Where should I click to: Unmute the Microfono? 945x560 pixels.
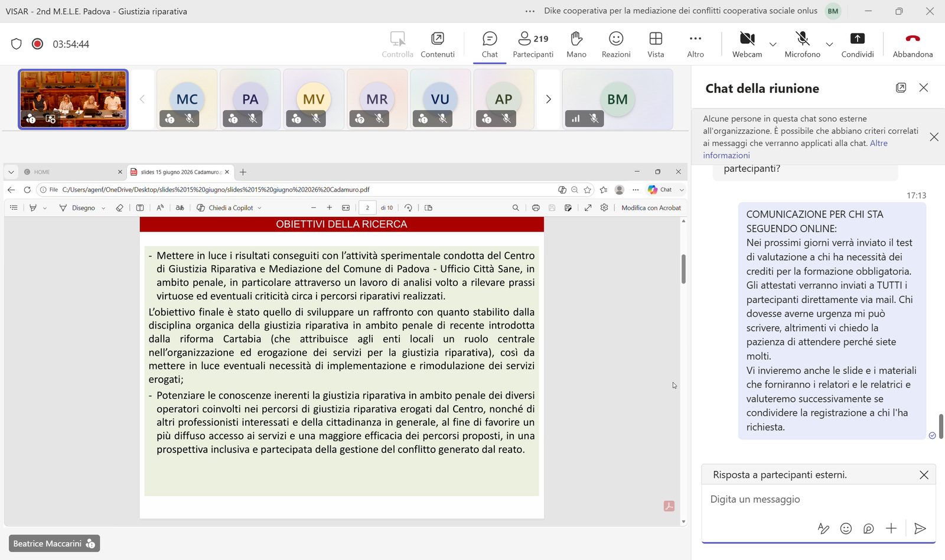click(x=802, y=45)
